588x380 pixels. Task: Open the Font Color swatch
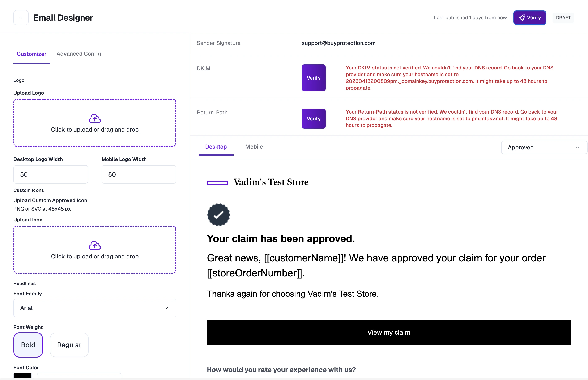[22, 376]
